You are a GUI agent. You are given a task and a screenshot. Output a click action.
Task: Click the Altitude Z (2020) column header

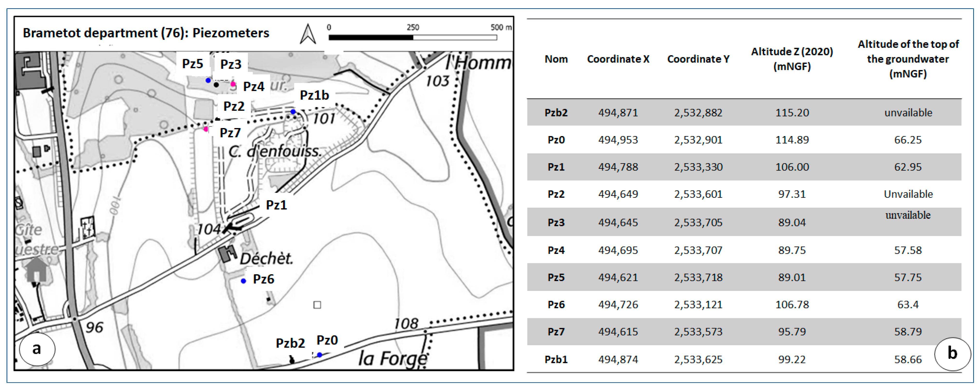(792, 59)
